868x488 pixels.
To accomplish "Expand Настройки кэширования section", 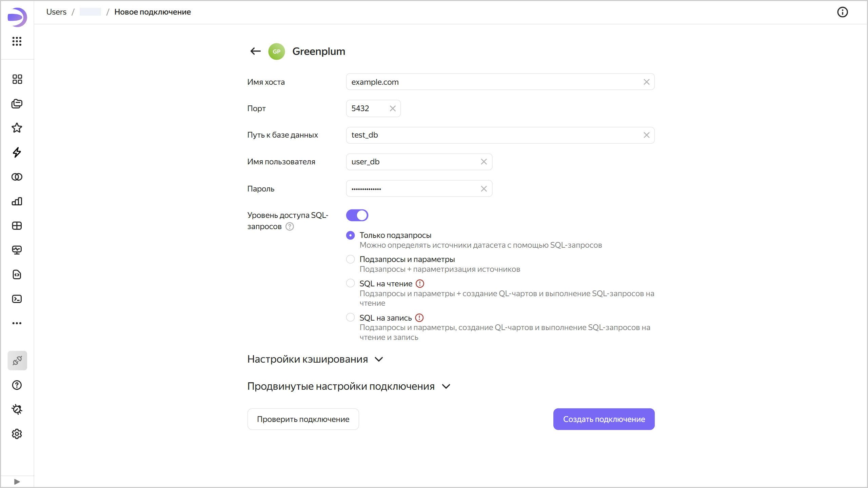I will 315,359.
